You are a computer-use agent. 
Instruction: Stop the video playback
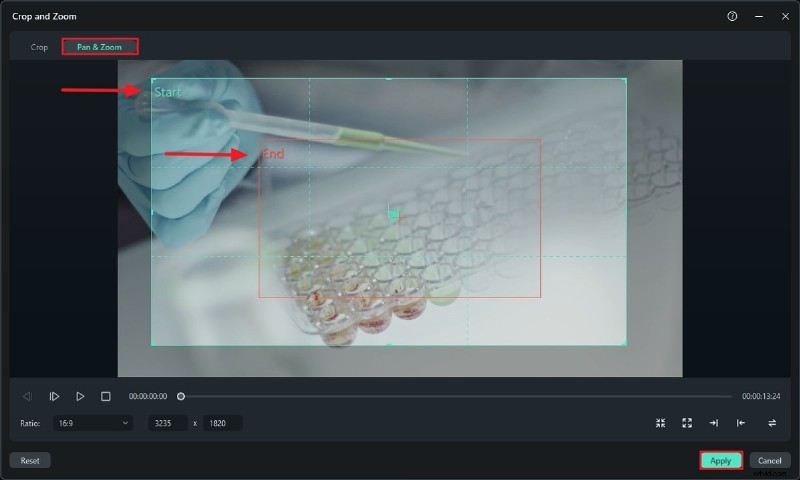coord(106,396)
